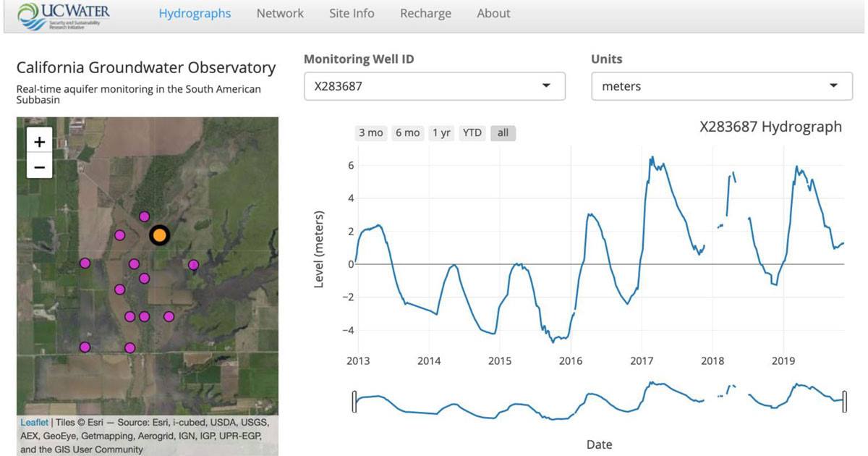Image resolution: width=868 pixels, height=456 pixels.
Task: Grab the left range slider handle
Action: 354,401
